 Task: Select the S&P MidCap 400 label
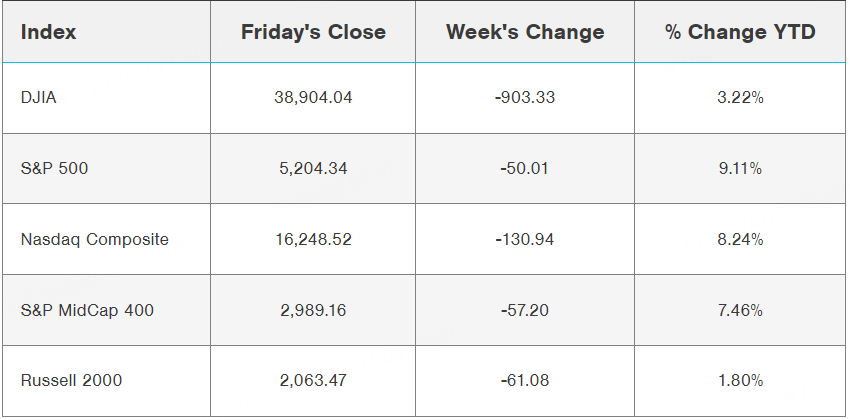pyautogui.click(x=87, y=310)
